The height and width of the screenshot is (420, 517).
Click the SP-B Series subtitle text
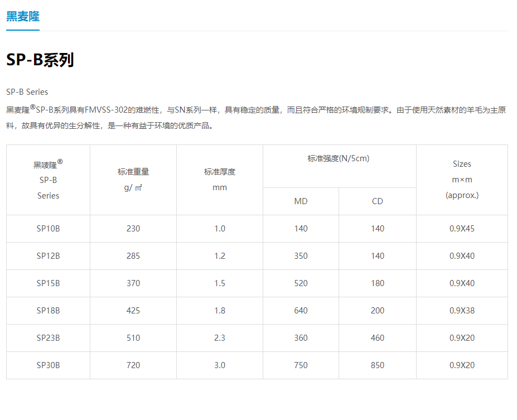pyautogui.click(x=27, y=92)
